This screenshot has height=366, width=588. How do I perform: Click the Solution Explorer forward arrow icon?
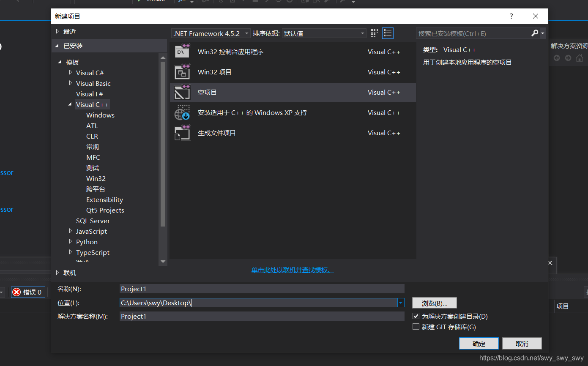tap(568, 58)
